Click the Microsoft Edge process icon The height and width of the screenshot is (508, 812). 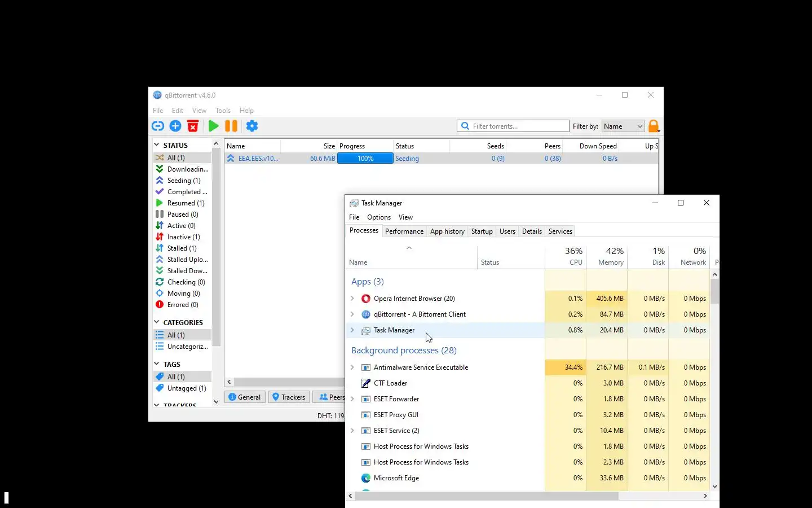click(366, 478)
